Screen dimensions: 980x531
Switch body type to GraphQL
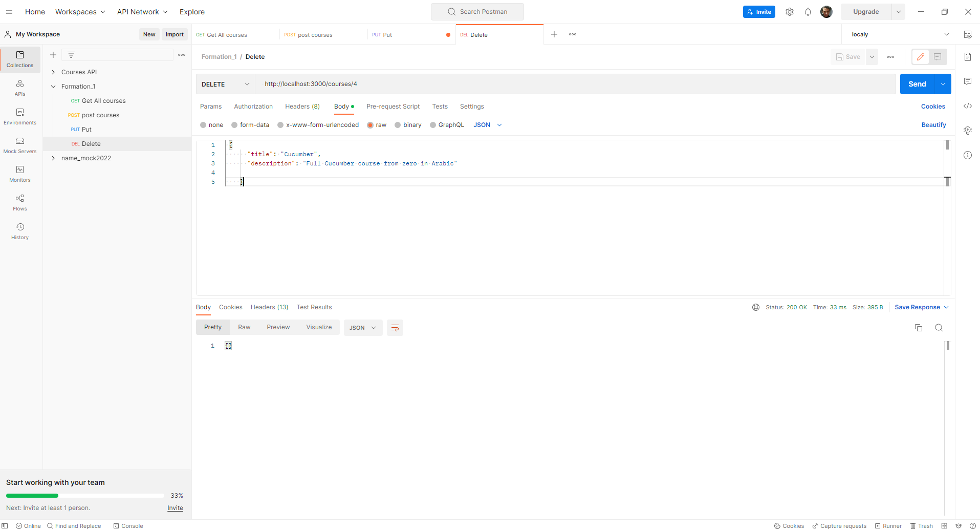446,124
